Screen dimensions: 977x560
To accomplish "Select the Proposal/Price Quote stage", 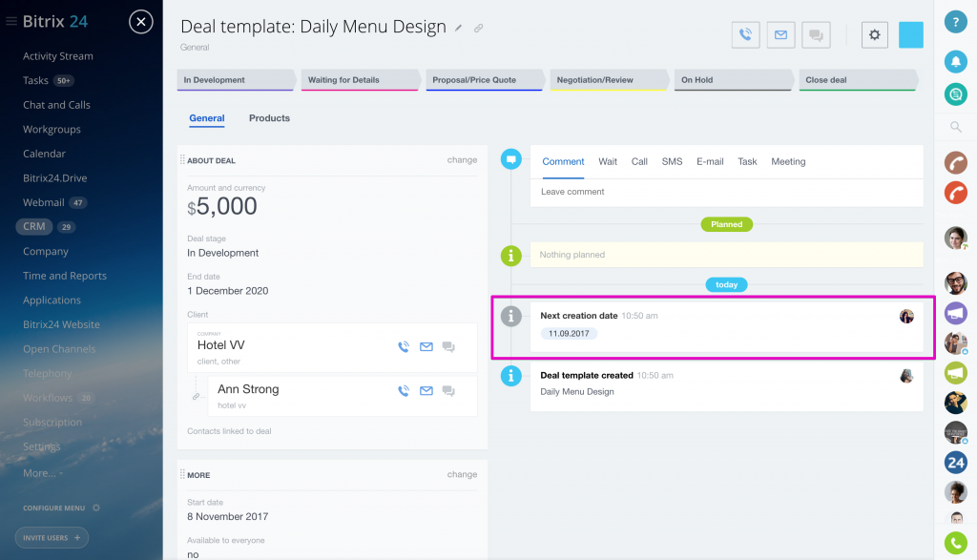I will coord(485,80).
